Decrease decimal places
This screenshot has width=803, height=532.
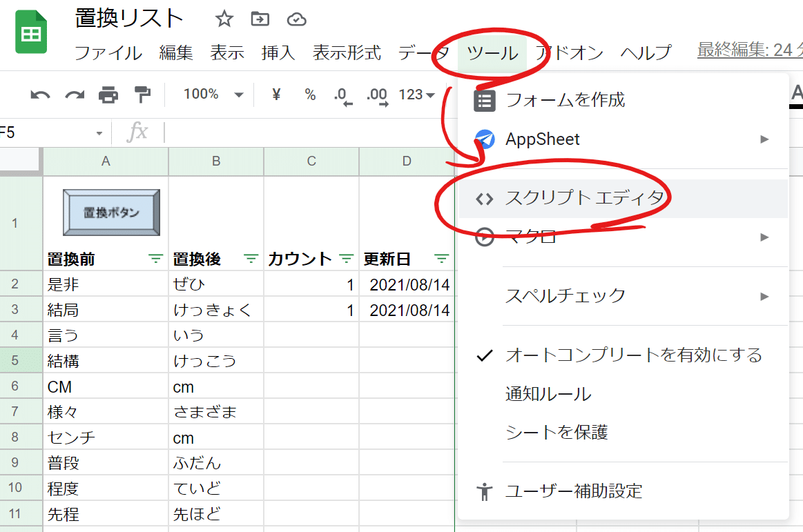click(x=343, y=96)
